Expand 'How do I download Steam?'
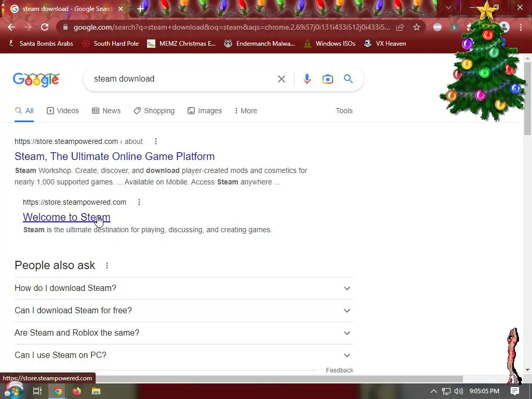The height and width of the screenshot is (399, 532). (x=184, y=288)
